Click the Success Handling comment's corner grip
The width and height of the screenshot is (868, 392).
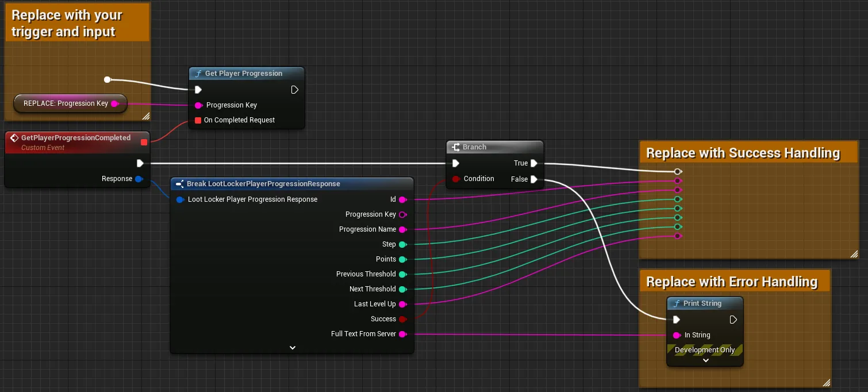(x=853, y=254)
